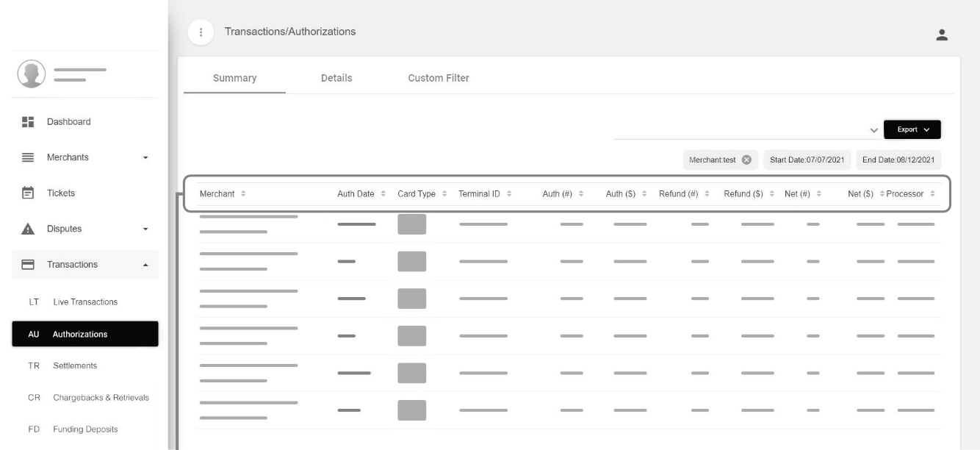Click the Card Type column header text
980x450 pixels.
417,194
